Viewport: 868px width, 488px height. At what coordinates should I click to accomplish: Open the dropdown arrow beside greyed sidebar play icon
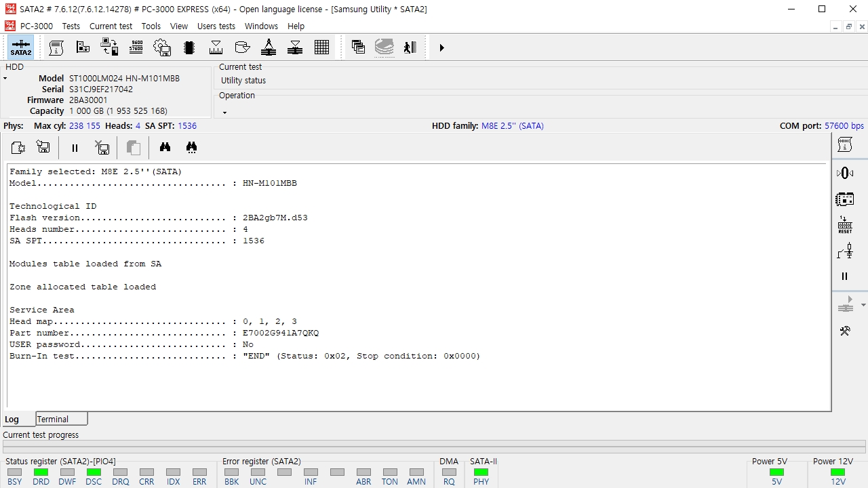[863, 305]
